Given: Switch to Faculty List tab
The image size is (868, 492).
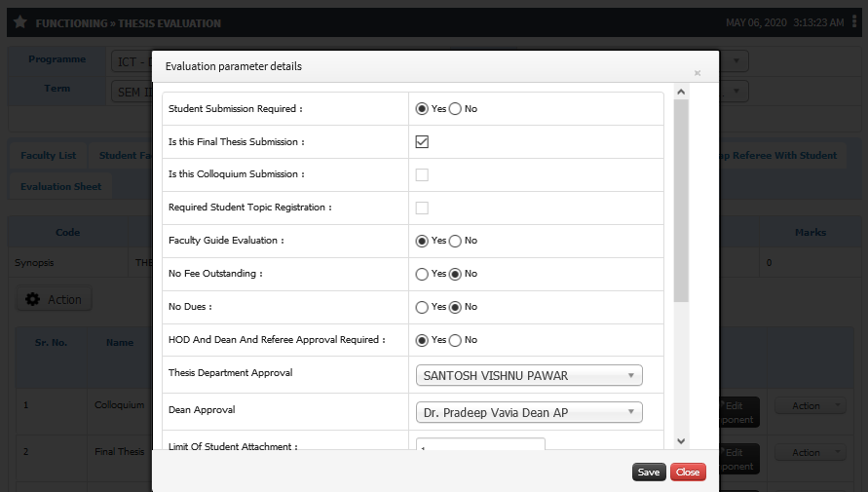Looking at the screenshot, I should coord(48,156).
